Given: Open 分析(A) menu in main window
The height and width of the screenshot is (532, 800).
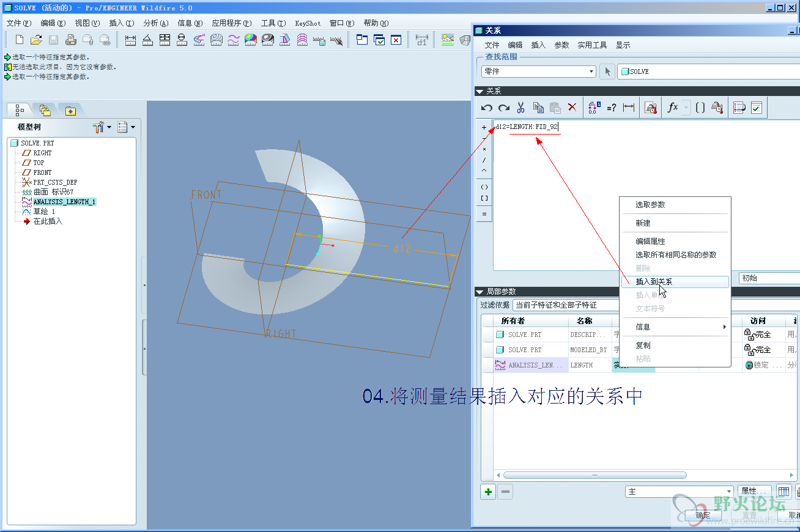Looking at the screenshot, I should [155, 23].
